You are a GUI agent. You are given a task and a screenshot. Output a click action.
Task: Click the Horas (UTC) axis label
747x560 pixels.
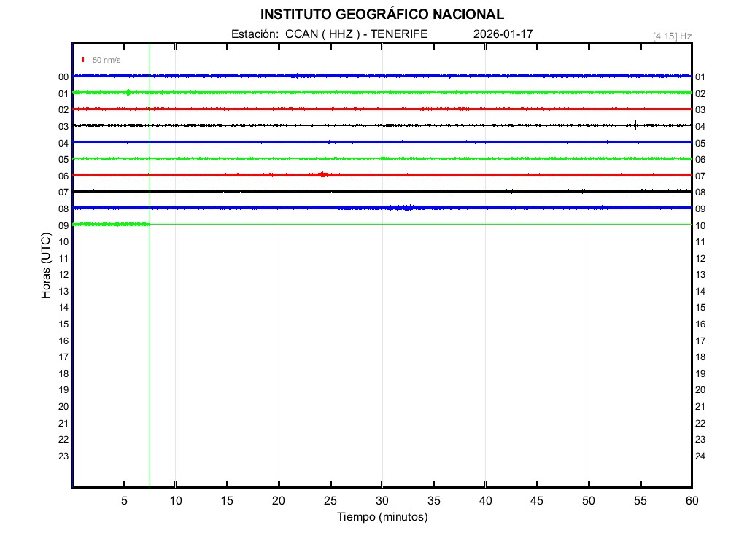point(46,265)
